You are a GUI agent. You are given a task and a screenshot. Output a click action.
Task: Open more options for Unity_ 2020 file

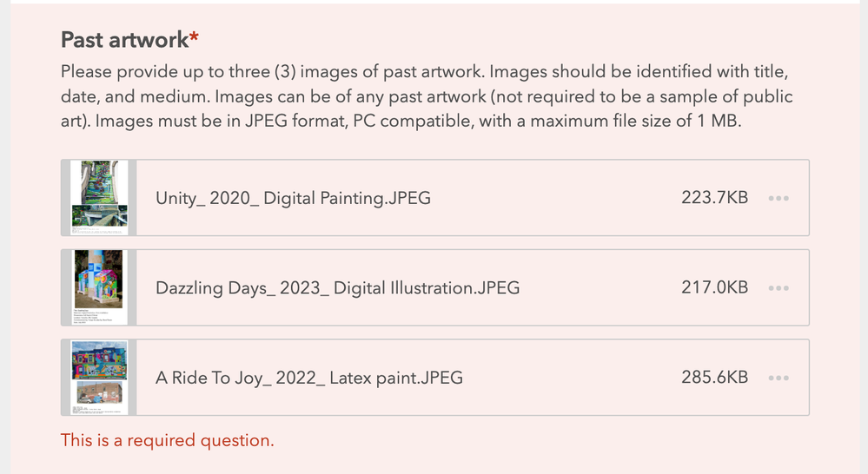(x=779, y=198)
